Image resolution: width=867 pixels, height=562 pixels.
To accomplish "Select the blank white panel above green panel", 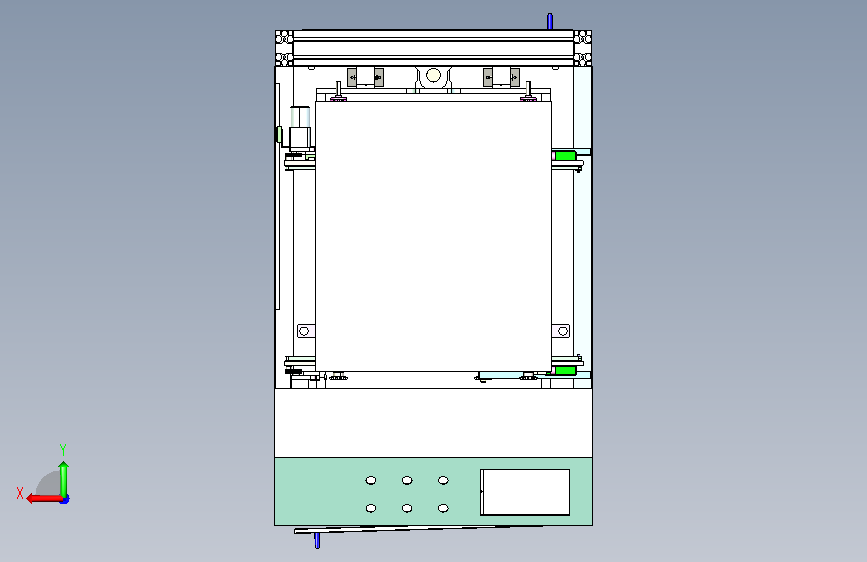I will [x=433, y=423].
